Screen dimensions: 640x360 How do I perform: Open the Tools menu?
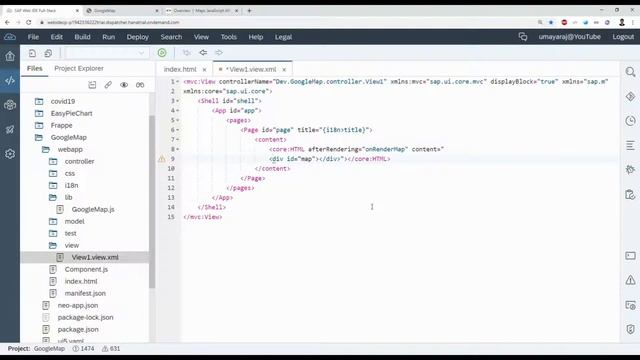click(x=229, y=37)
